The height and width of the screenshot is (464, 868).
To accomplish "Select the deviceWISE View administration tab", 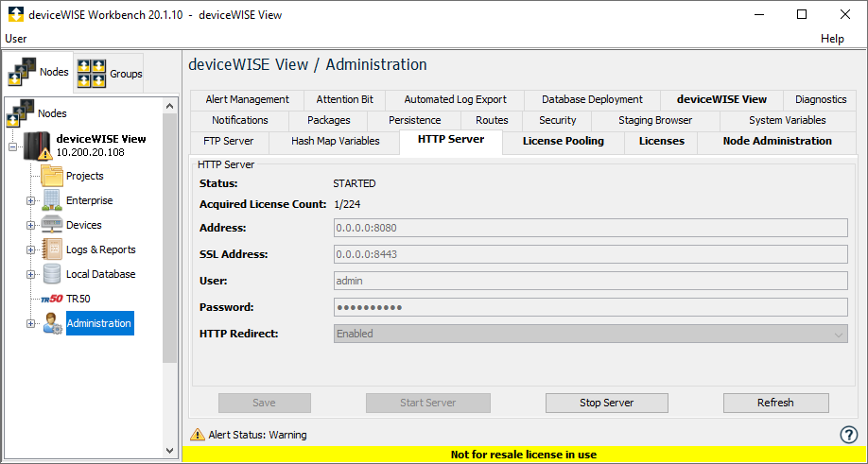I will 721,99.
